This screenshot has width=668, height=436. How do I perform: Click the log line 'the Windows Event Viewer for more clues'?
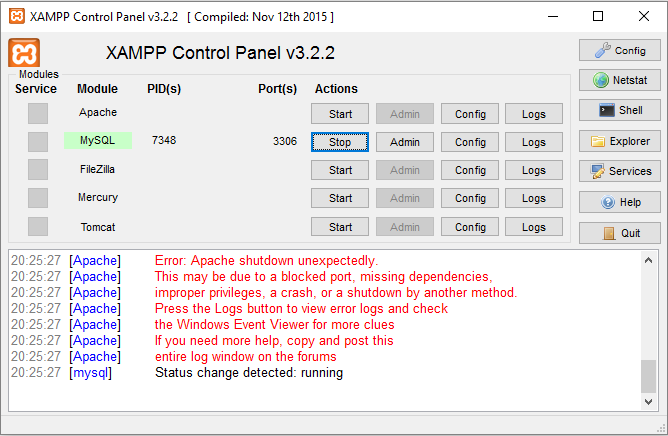pos(274,324)
